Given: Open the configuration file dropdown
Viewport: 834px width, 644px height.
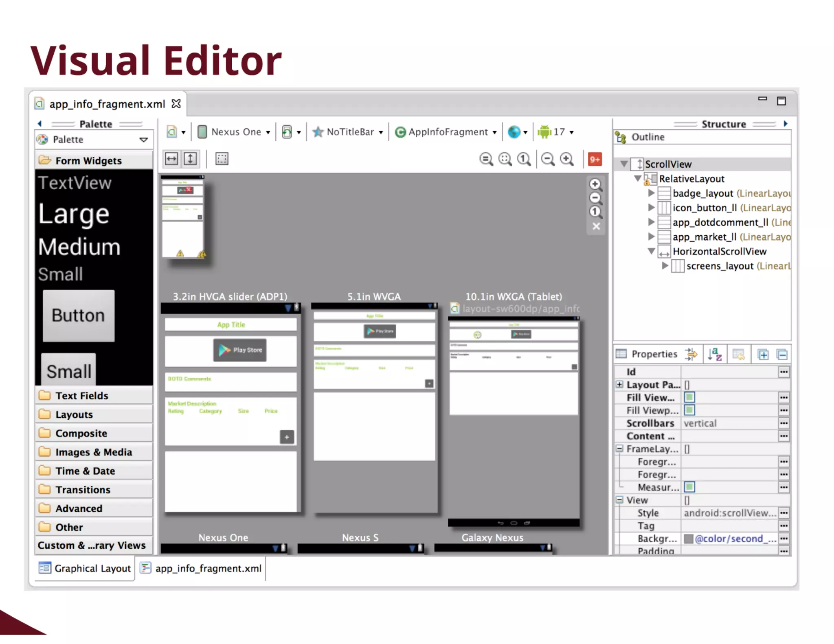Looking at the screenshot, I should pos(176,132).
